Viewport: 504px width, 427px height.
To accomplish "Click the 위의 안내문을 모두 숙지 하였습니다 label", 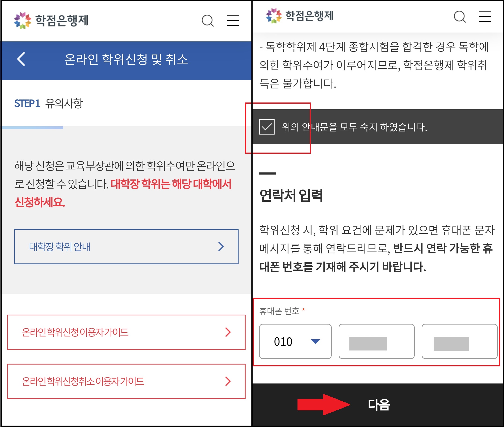I will tap(354, 127).
